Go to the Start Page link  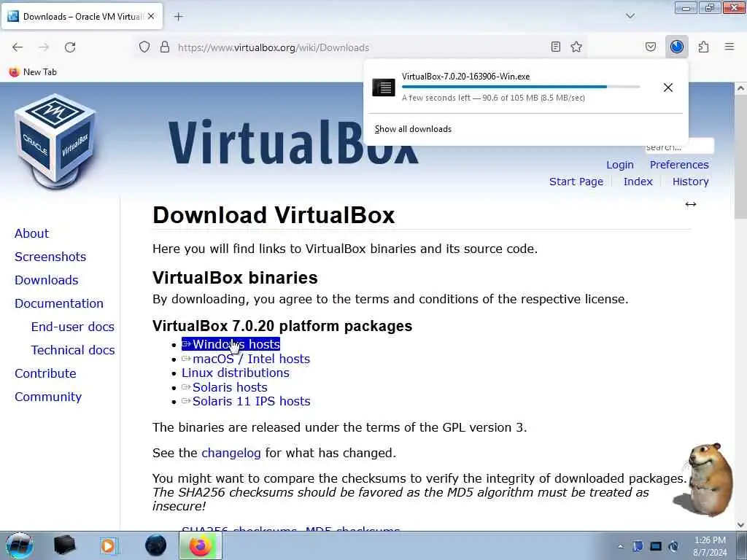576,182
